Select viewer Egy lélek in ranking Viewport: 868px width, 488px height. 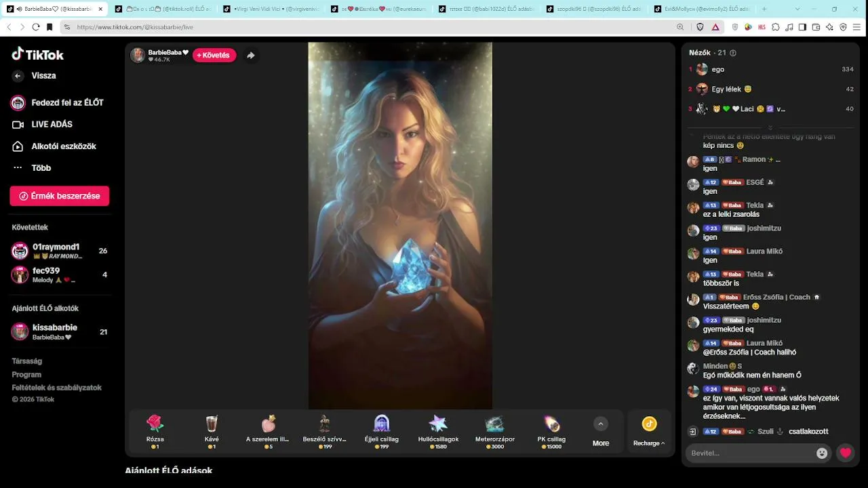point(770,89)
